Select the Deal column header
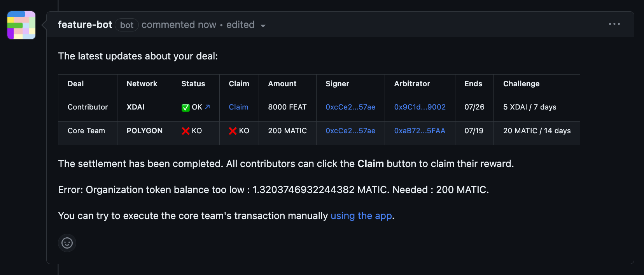This screenshot has width=644, height=275. [x=75, y=84]
